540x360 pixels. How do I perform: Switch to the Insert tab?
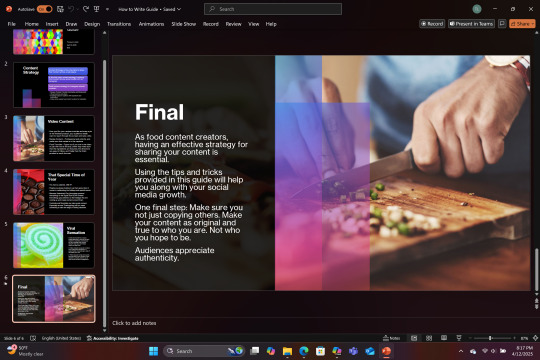point(52,24)
